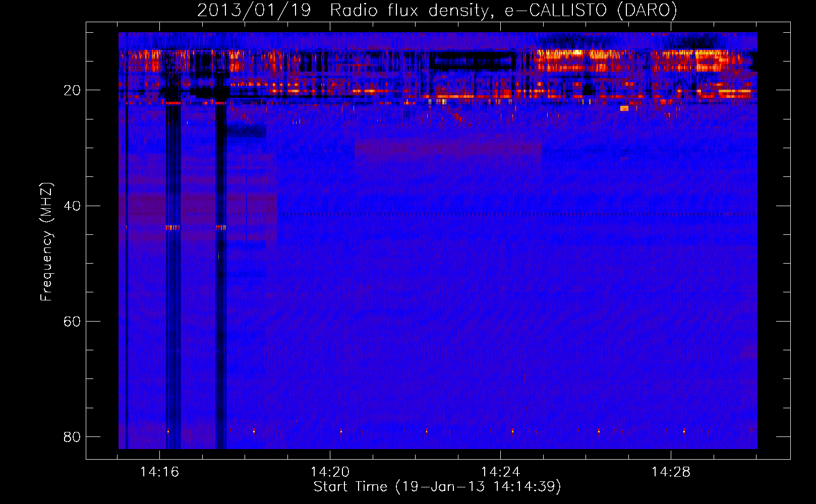816x504 pixels.
Task: Click the 80 MHz frequency tick label
Action: click(72, 436)
